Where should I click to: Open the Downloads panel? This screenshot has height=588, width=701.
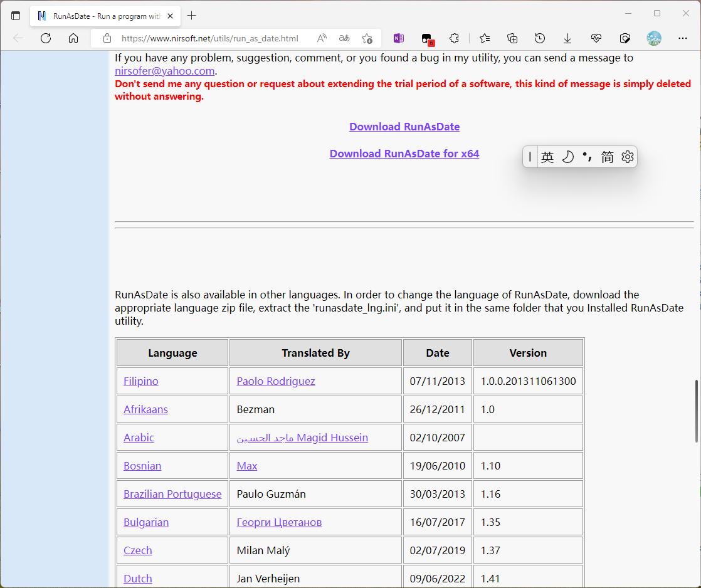tap(567, 38)
